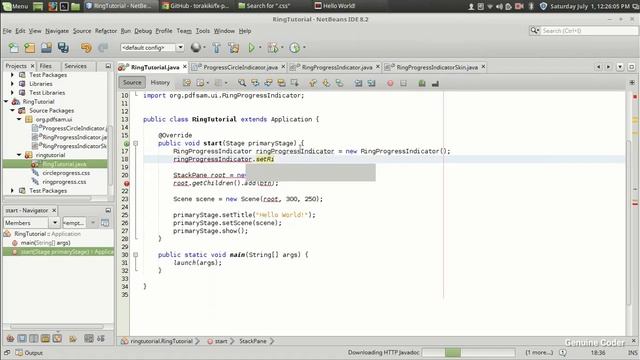640x360 pixels.
Task: Click the (1 more...) link in status bar
Action: tap(539, 352)
